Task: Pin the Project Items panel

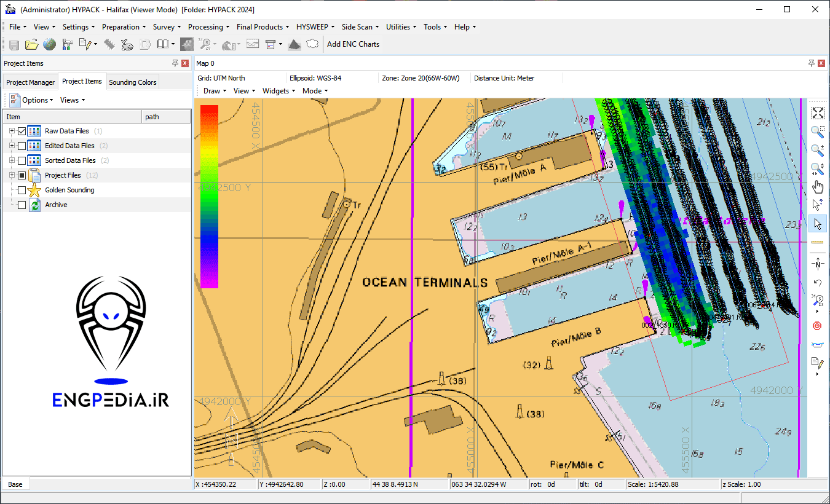Action: (x=175, y=63)
